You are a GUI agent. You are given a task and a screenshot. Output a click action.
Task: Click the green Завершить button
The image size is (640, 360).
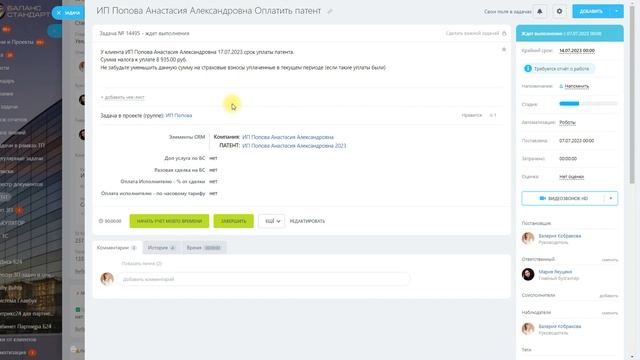pos(233,221)
